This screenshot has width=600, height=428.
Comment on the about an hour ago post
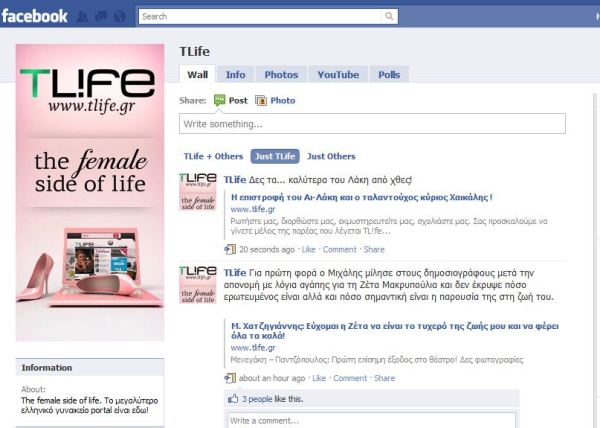point(350,378)
